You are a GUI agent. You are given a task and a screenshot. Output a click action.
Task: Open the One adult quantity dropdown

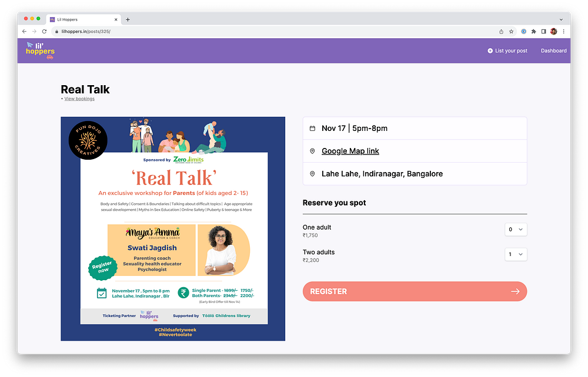(x=516, y=230)
